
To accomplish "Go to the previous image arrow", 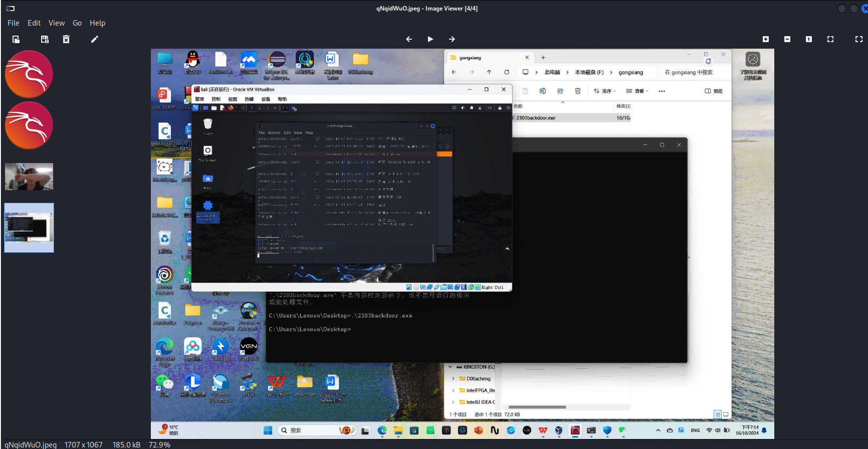I will 409,39.
